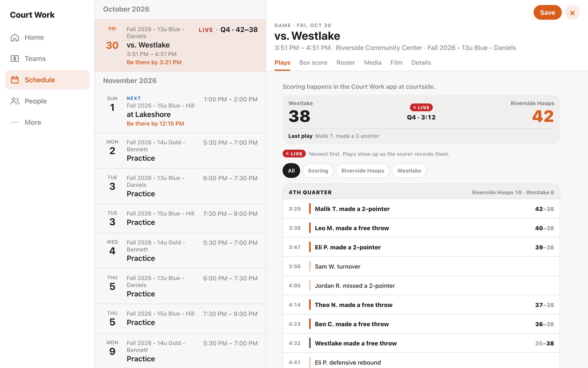Open Thu 5 15u Blue Hill practice
588x368 pixels.
(180, 319)
